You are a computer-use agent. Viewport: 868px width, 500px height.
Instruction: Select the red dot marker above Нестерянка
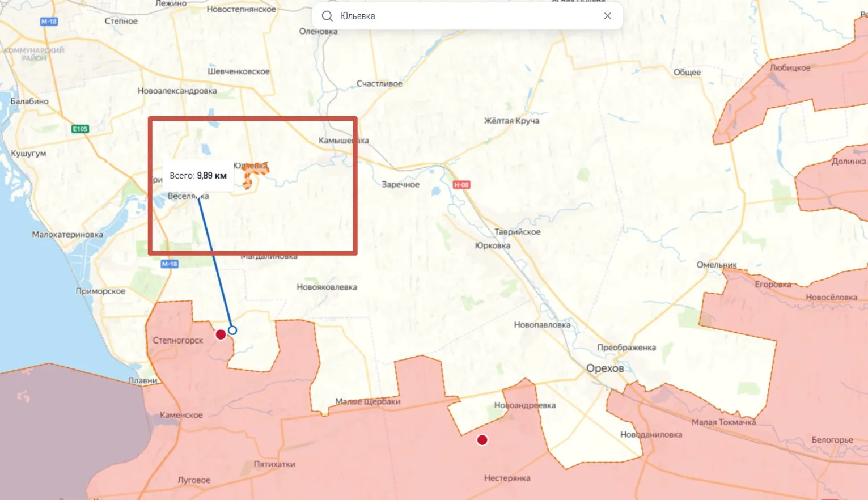point(482,440)
